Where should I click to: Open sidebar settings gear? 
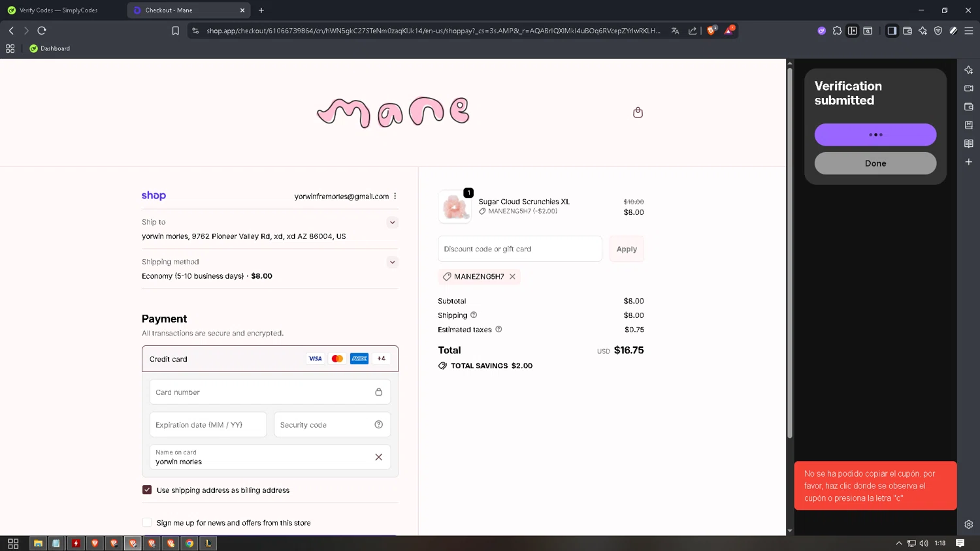click(x=968, y=524)
